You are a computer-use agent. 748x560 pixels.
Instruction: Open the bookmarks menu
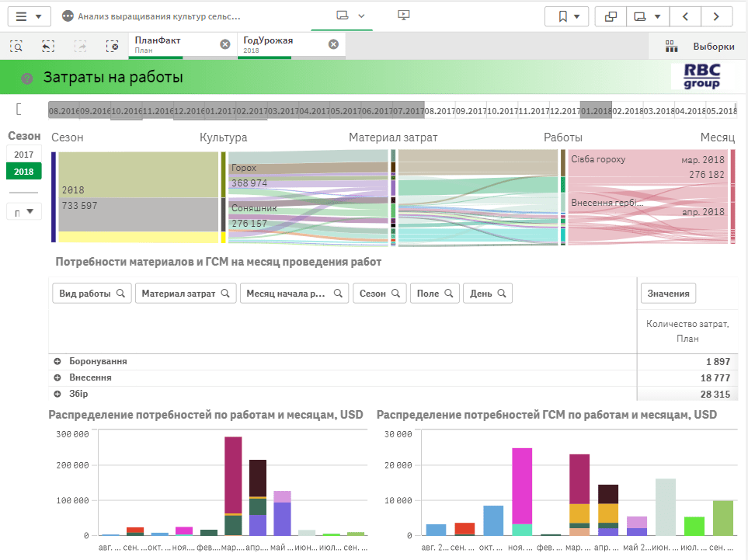(x=567, y=16)
